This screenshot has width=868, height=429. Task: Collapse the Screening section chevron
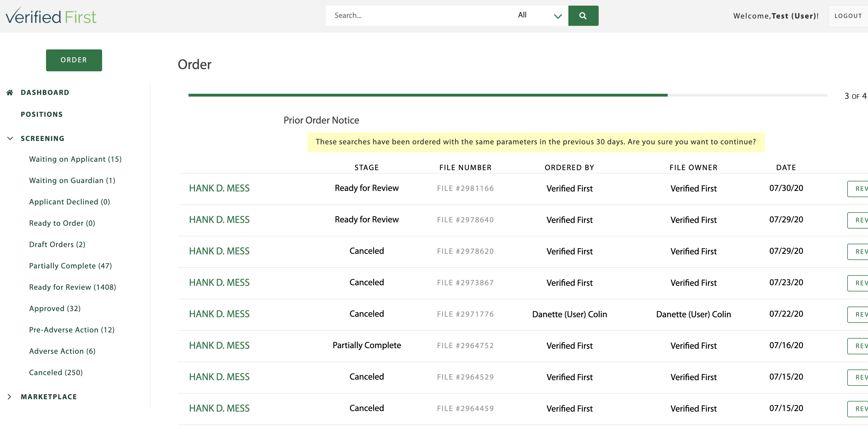[x=10, y=138]
